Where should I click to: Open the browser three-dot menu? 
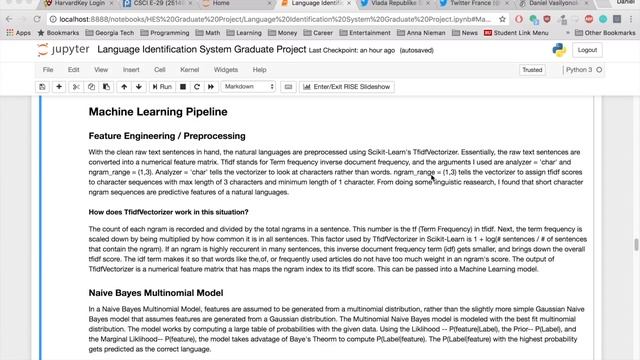coord(631,19)
